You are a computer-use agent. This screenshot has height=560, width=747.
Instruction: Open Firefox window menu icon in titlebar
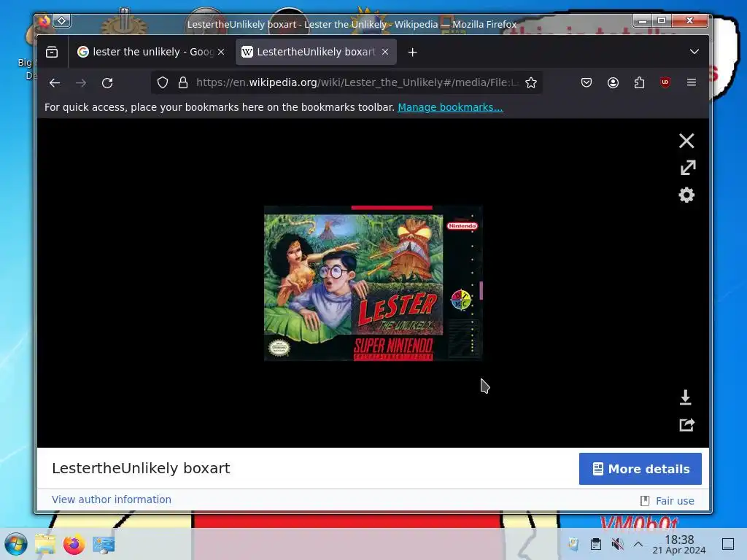(x=44, y=21)
